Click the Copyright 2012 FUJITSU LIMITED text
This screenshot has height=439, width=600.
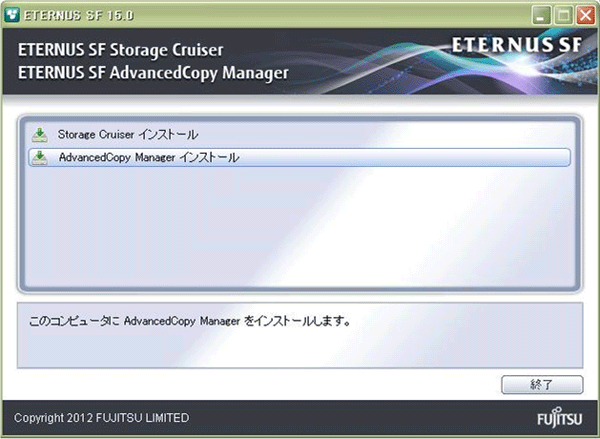click(x=101, y=418)
